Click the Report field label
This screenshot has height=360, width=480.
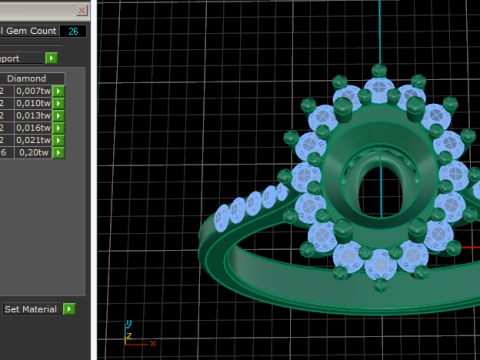[x=21, y=59]
